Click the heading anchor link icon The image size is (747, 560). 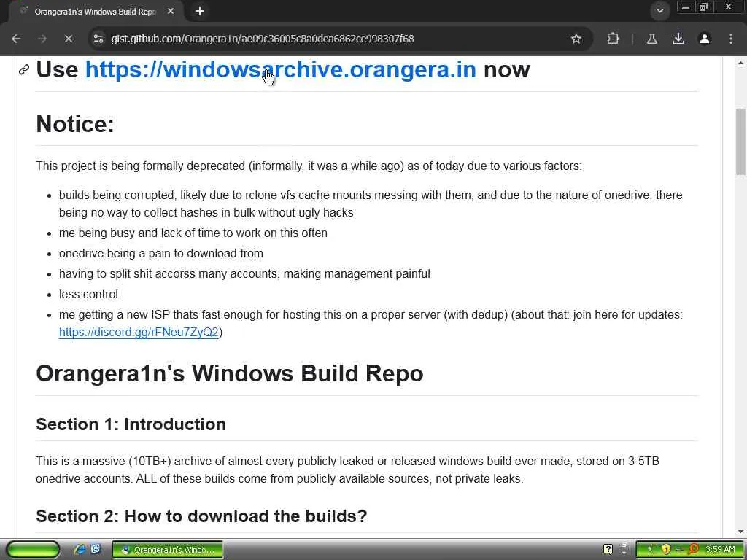(24, 70)
